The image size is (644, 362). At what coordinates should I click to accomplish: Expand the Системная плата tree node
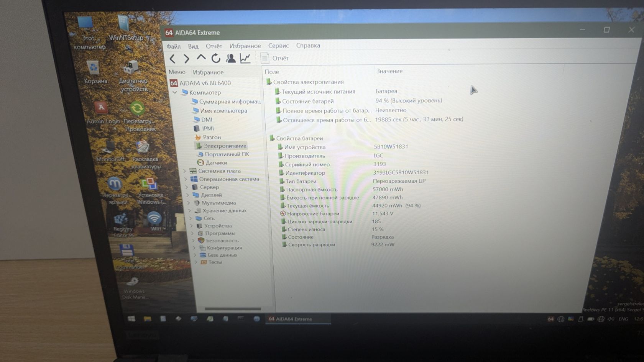coord(185,171)
